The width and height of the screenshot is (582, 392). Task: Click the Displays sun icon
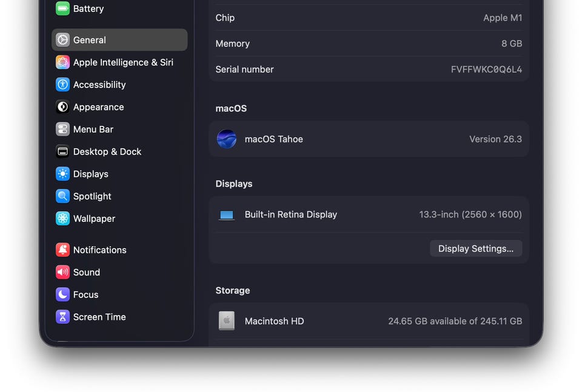tap(62, 174)
